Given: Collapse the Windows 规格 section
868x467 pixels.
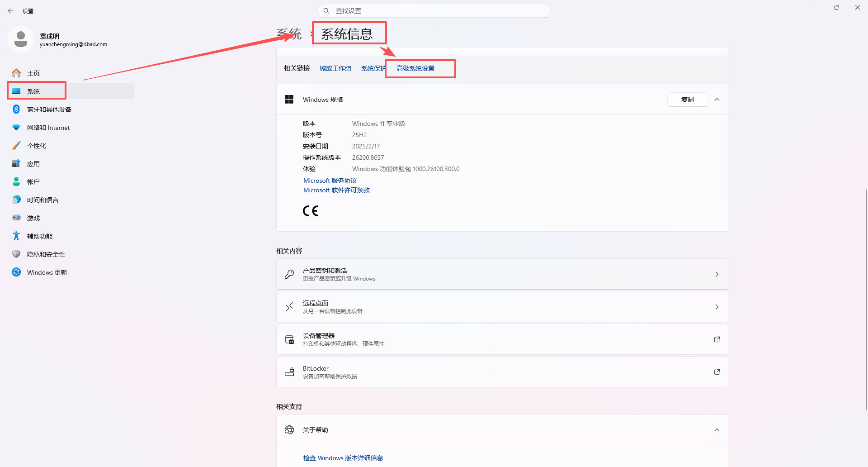Looking at the screenshot, I should [717, 100].
